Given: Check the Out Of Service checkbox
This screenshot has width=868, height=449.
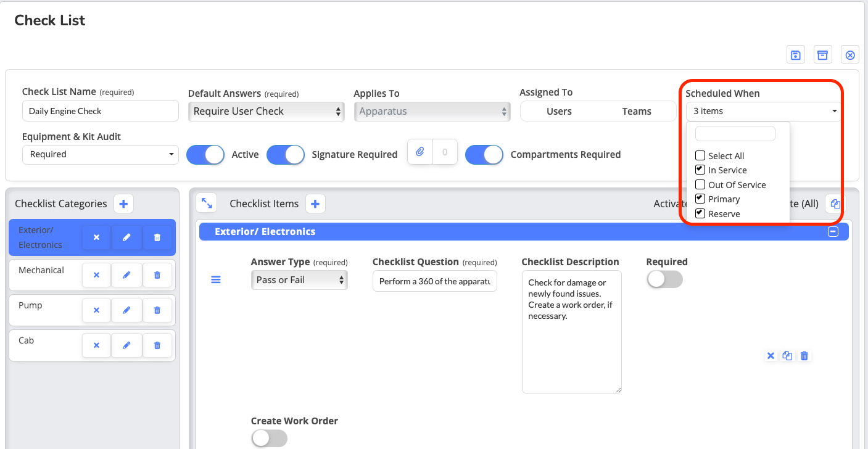Looking at the screenshot, I should (x=700, y=184).
